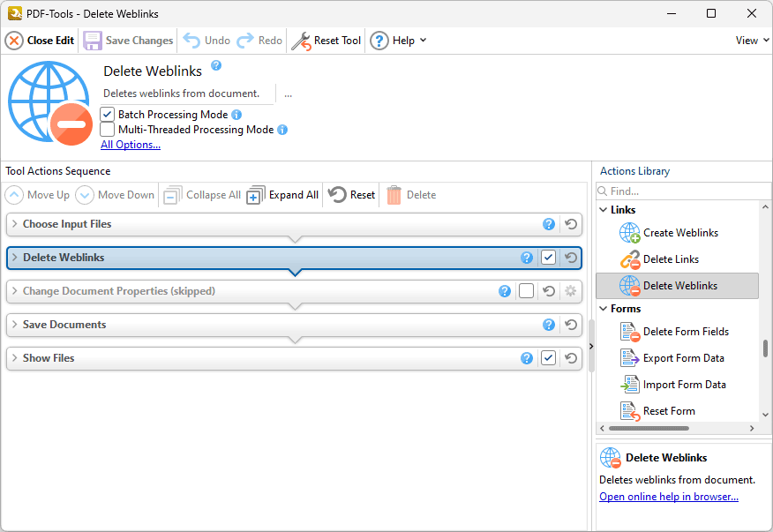Click the ellipsis button beside the description

pyautogui.click(x=288, y=94)
